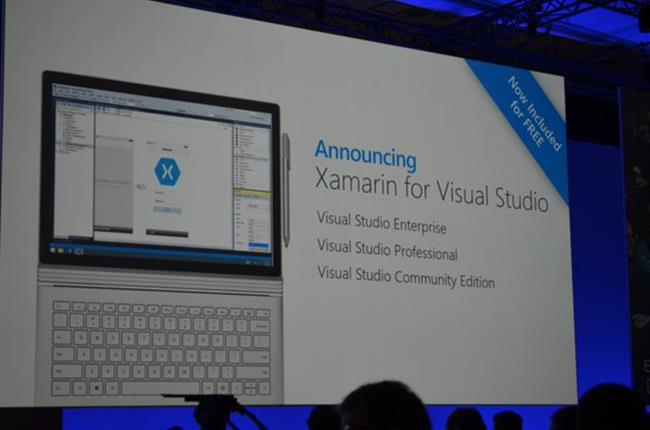This screenshot has width=650, height=430.
Task: Click the "Announcing" heading
Action: (x=365, y=156)
